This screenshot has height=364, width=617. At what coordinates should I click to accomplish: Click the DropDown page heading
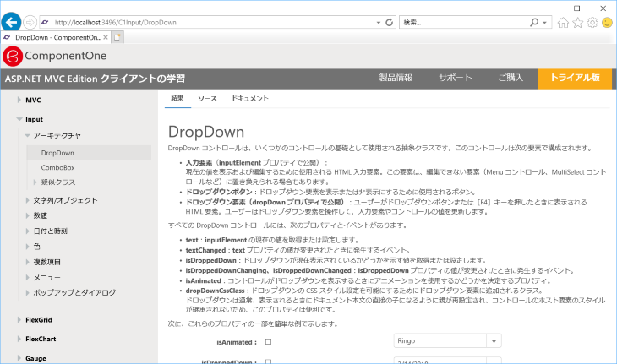[x=206, y=132]
